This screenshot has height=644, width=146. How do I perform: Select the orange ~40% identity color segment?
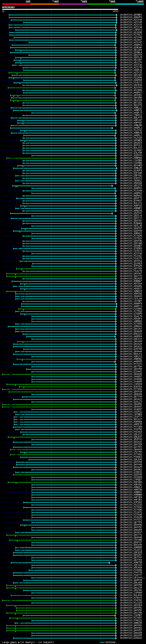[x=44, y=4]
